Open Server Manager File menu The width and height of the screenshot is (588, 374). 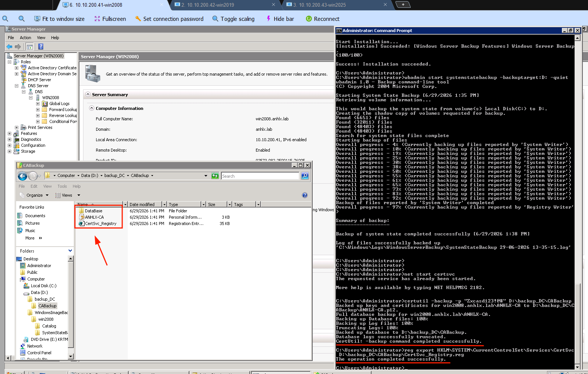[x=11, y=38]
